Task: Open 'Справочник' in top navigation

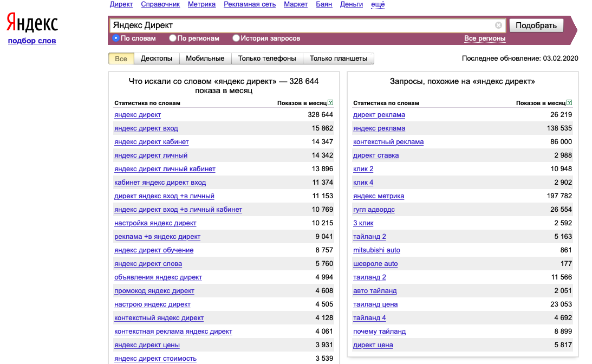Action: click(x=160, y=4)
